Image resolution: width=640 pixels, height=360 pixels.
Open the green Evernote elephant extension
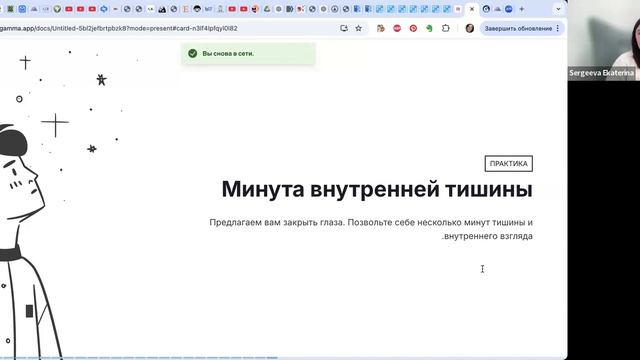tap(429, 28)
